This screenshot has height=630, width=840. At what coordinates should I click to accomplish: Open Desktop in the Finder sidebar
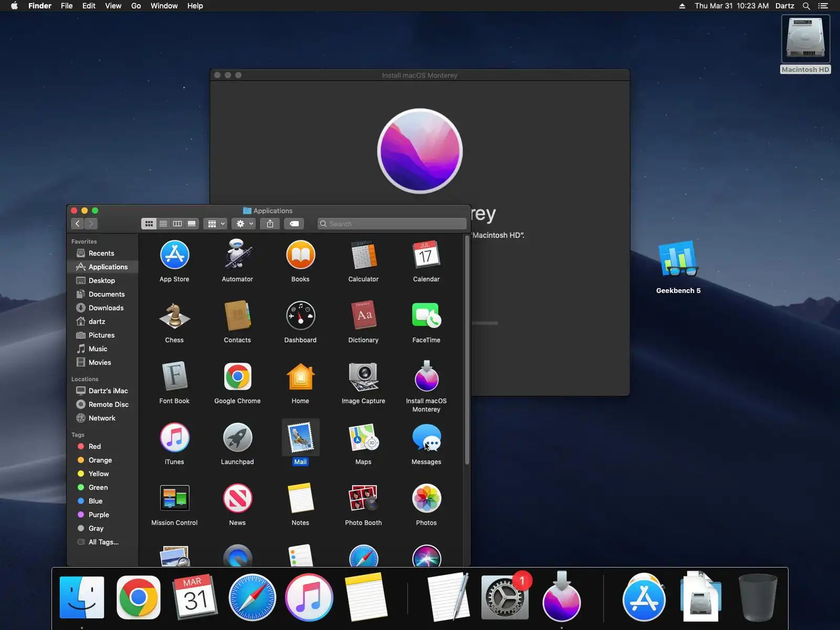[x=103, y=280]
